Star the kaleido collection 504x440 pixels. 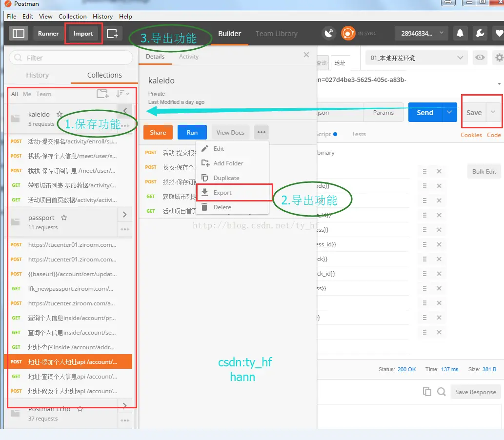tap(60, 114)
